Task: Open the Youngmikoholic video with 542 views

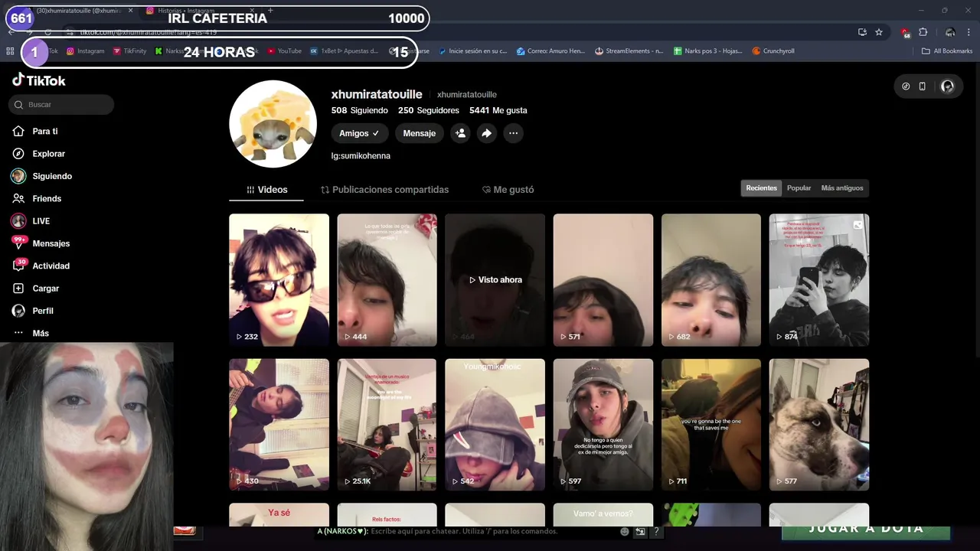Action: [495, 425]
